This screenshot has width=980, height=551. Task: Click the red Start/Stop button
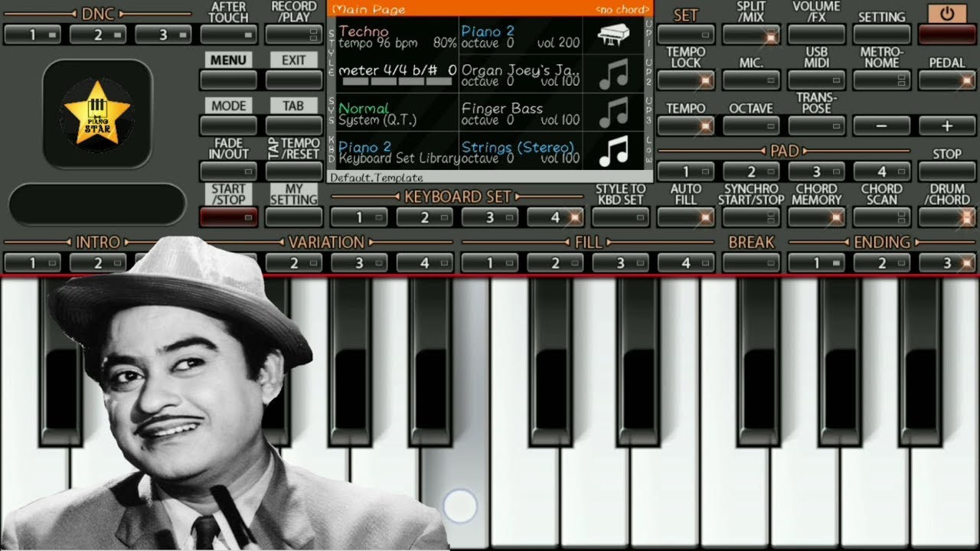(x=228, y=217)
